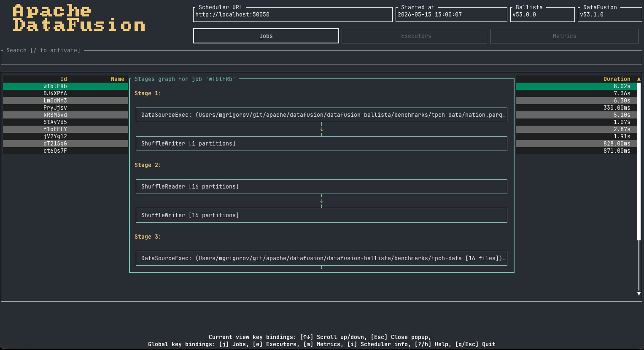
Task: Click the stages graph popup title
Action: coord(185,79)
